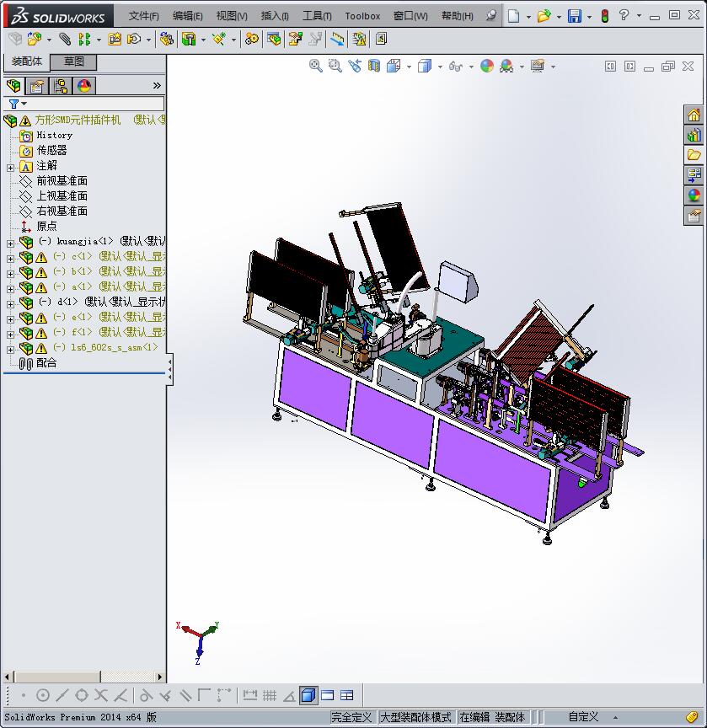Open the Hide/Show Items dropdown arrow
Screen dimensions: 707x728
(471, 67)
